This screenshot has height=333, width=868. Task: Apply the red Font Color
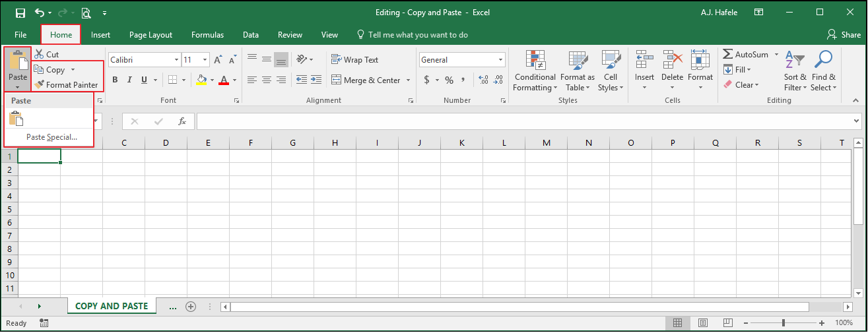[x=223, y=80]
